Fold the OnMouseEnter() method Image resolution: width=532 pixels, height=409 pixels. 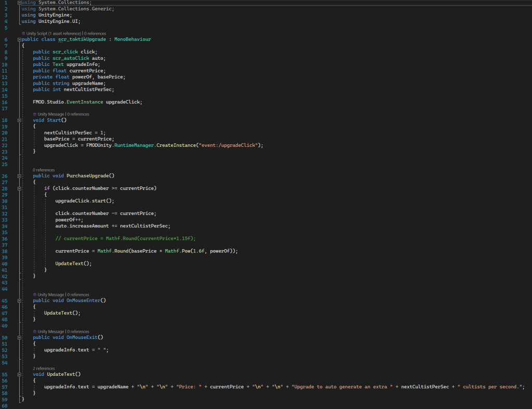pyautogui.click(x=19, y=301)
